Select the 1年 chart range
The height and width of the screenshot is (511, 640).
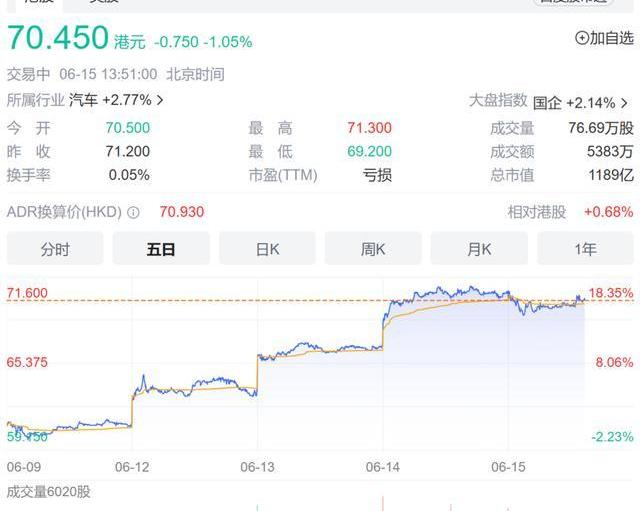point(585,249)
